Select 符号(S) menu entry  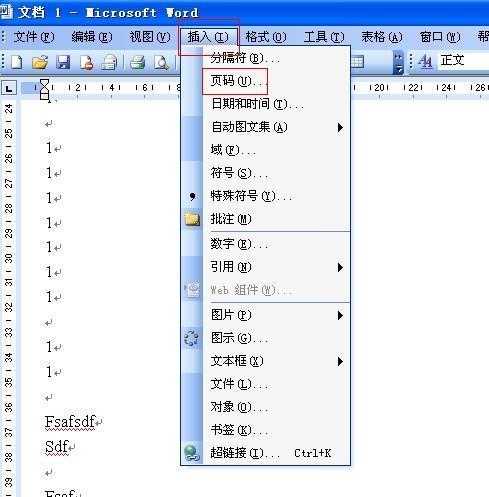pos(266,173)
